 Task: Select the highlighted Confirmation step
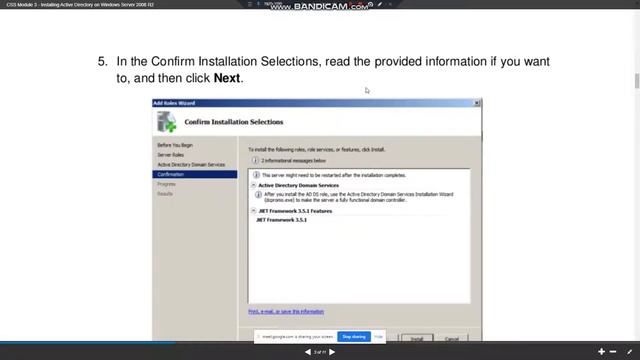(x=195, y=174)
